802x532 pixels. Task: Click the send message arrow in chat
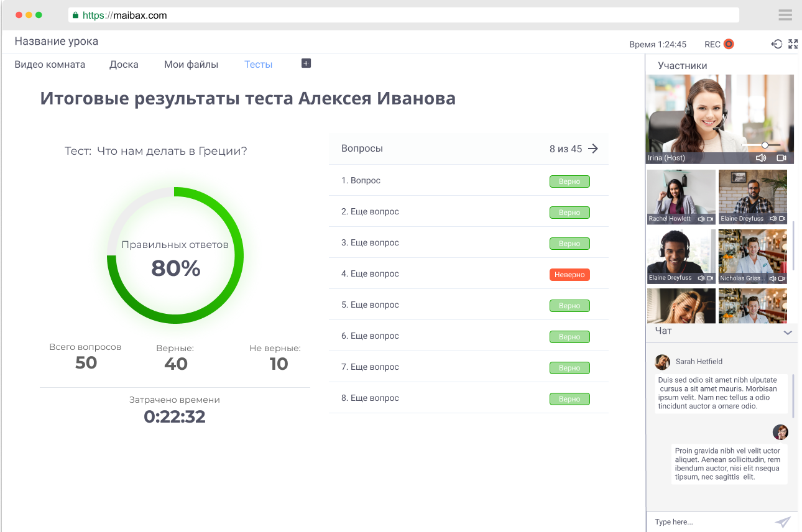point(783,522)
